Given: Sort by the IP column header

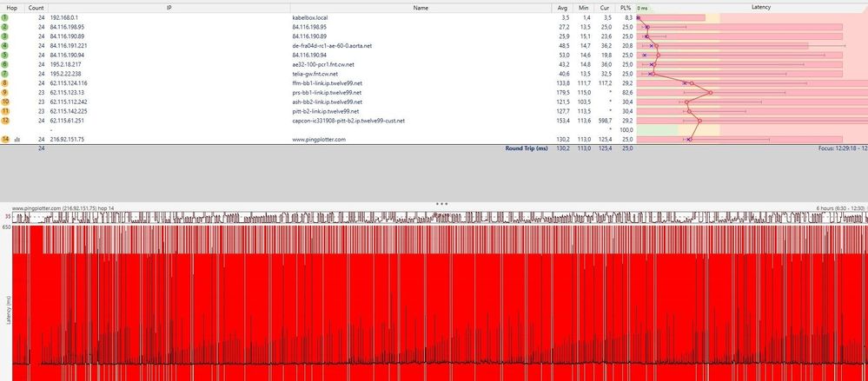Looking at the screenshot, I should (169, 8).
